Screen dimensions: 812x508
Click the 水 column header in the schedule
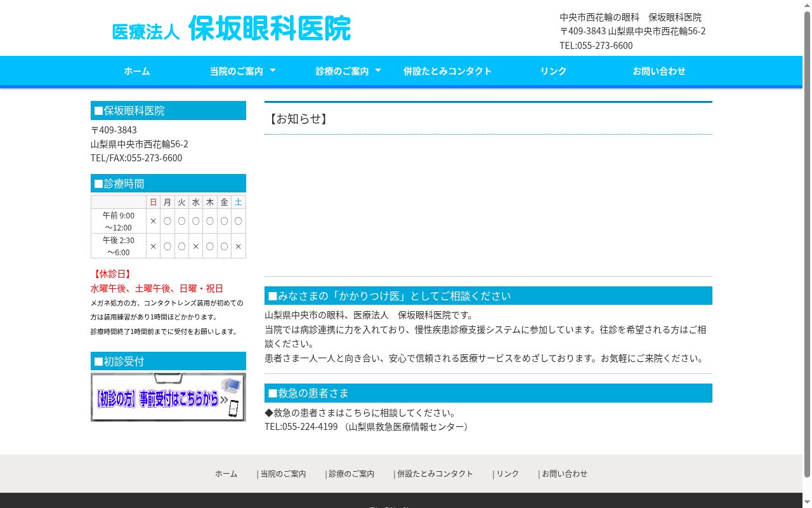[195, 202]
